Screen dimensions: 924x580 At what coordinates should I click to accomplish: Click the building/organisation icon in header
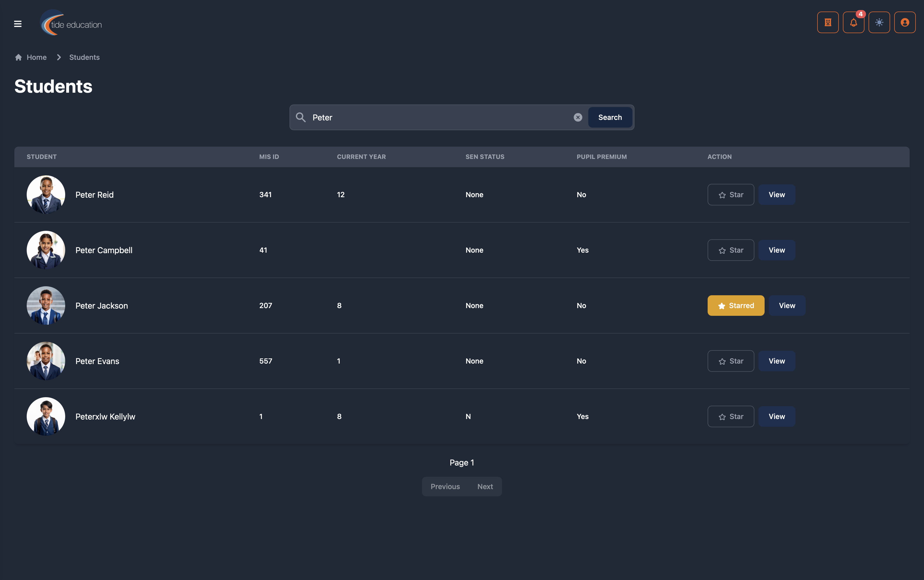[x=827, y=23]
